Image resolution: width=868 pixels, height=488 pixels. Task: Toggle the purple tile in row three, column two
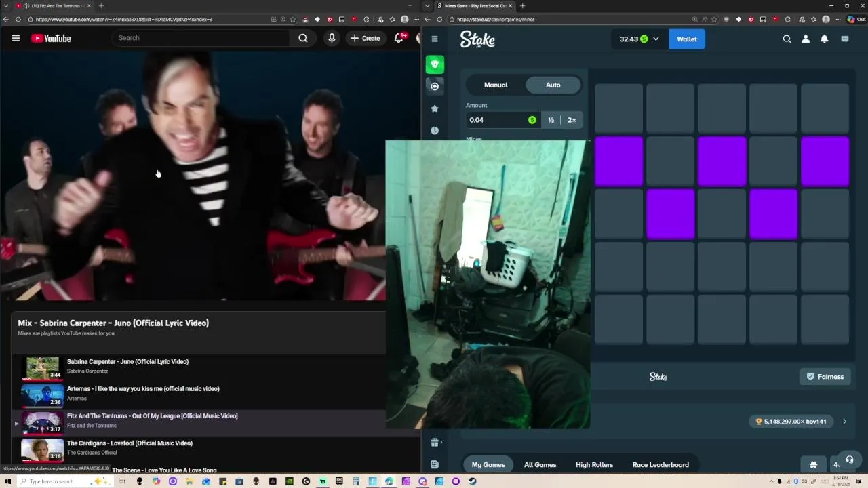coord(671,214)
